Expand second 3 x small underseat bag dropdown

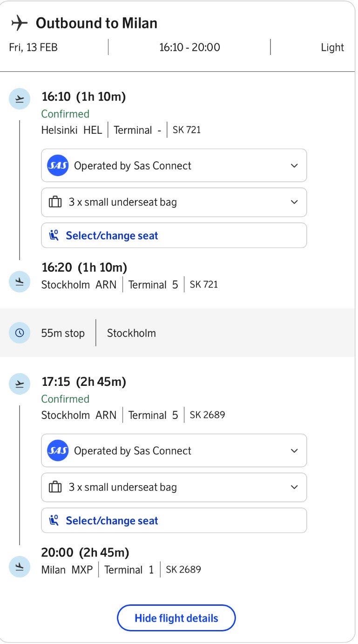click(294, 487)
